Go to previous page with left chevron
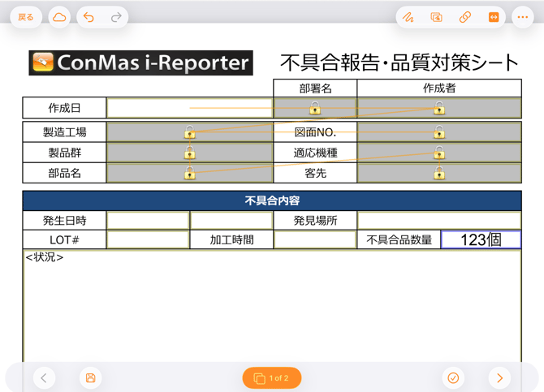This screenshot has width=544, height=392. (44, 378)
